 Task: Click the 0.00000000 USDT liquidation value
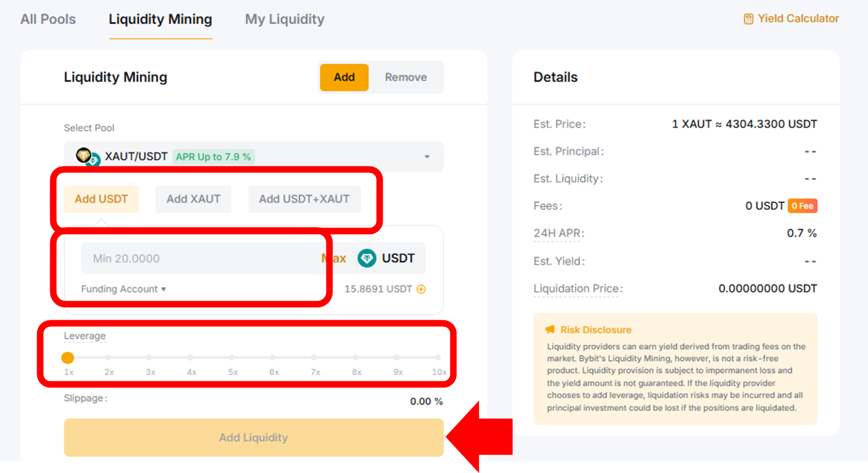click(768, 289)
